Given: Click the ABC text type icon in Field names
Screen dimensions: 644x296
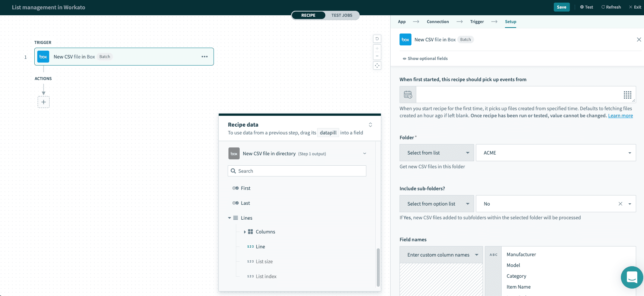Looking at the screenshot, I should click(x=493, y=255).
